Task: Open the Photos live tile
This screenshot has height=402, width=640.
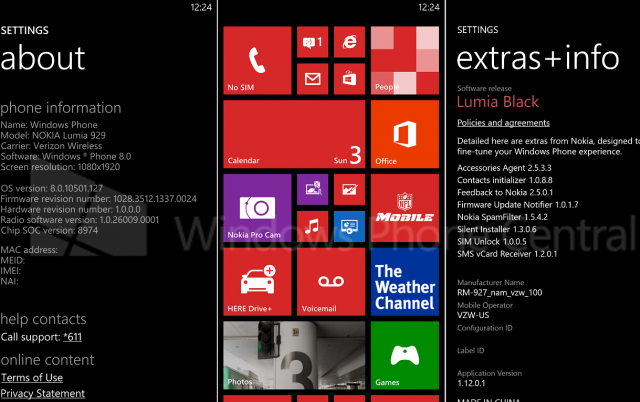Action: point(294,355)
